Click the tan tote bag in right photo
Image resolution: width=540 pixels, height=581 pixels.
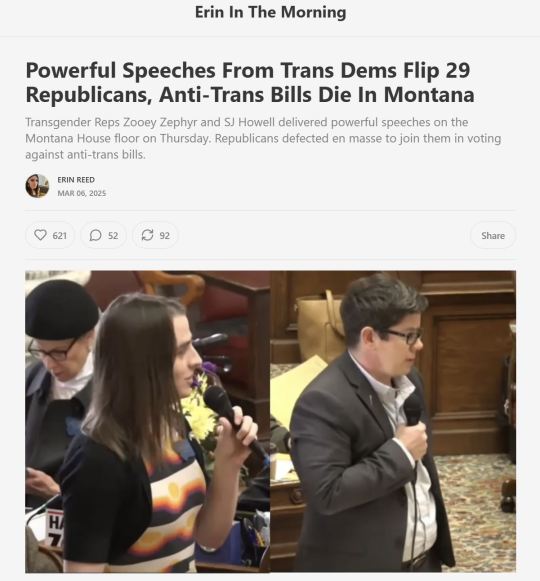(x=319, y=328)
